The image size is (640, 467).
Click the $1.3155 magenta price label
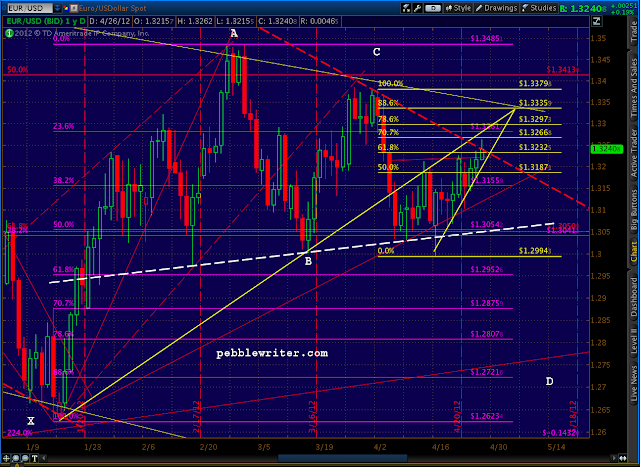click(x=487, y=180)
